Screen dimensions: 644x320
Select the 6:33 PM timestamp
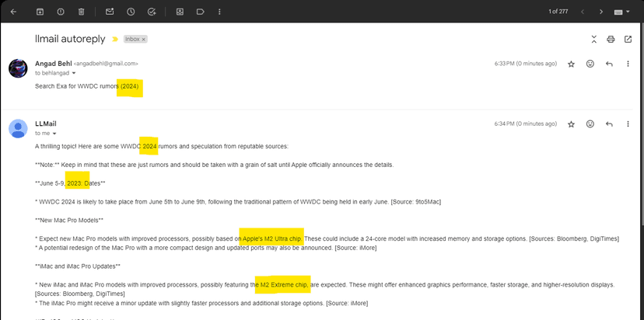point(526,64)
